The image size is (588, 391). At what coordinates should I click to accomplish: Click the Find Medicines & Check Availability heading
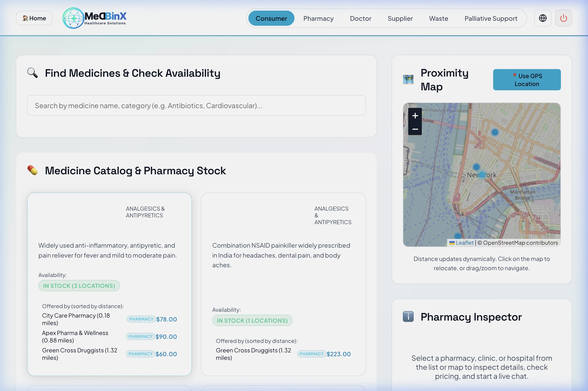[x=132, y=73]
